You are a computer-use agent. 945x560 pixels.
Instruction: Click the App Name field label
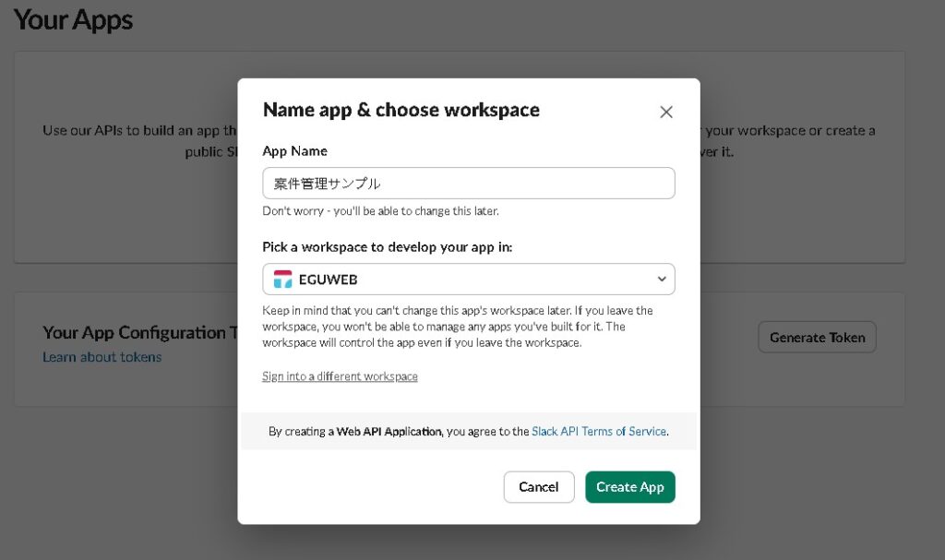[x=294, y=150]
